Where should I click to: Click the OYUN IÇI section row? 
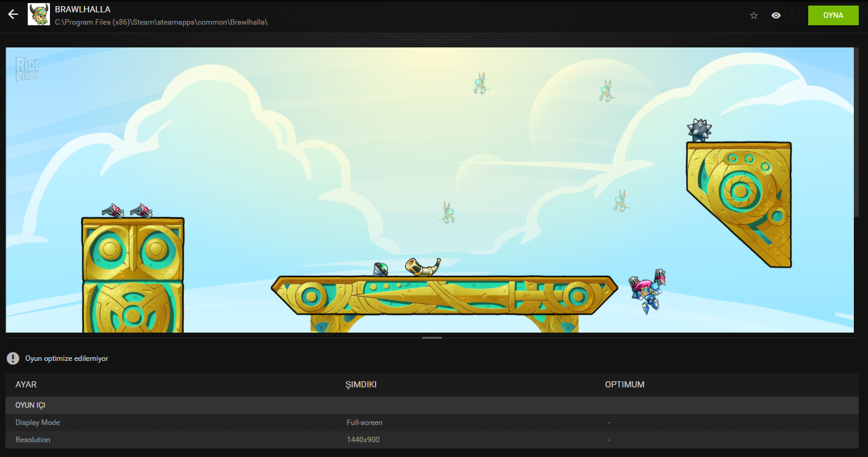pyautogui.click(x=432, y=405)
